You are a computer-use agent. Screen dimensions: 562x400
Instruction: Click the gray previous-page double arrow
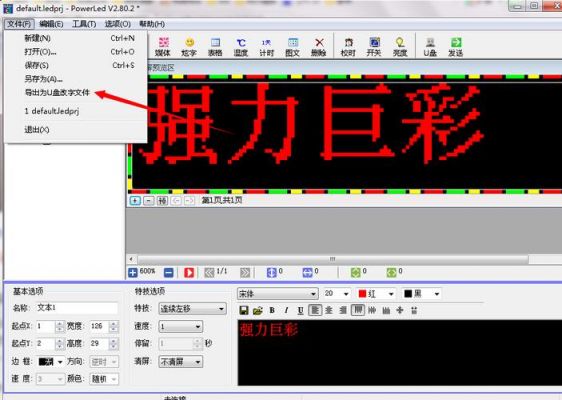(209, 273)
